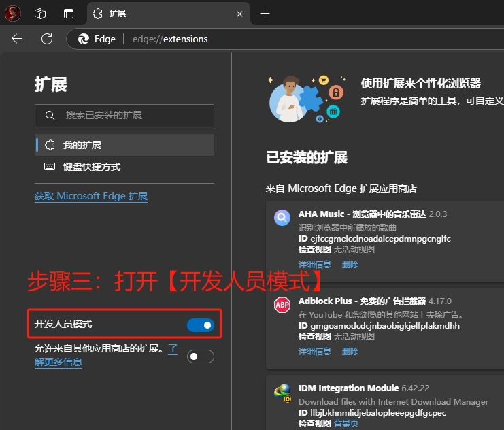Click the IDM Integration Module title
The width and height of the screenshot is (504, 430).
[x=348, y=388]
